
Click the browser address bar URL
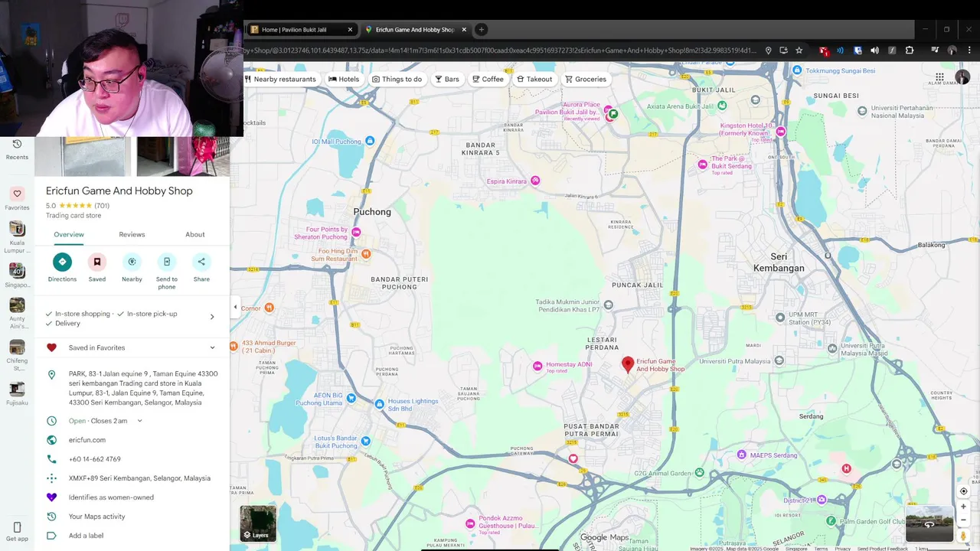[501, 51]
